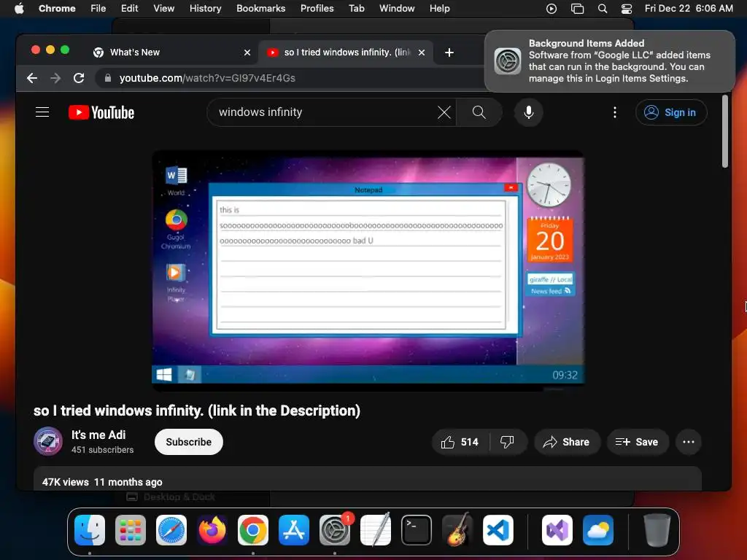This screenshot has width=747, height=560.
Task: Open the Edit menu
Action: click(129, 9)
